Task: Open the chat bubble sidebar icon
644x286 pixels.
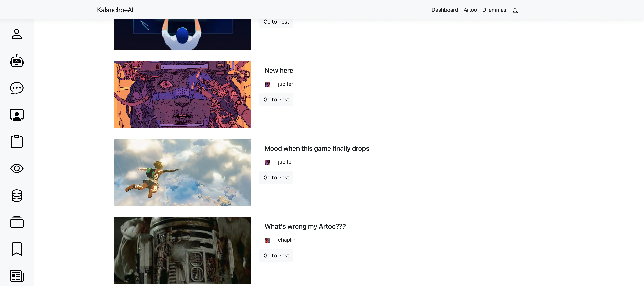Action: (x=17, y=88)
